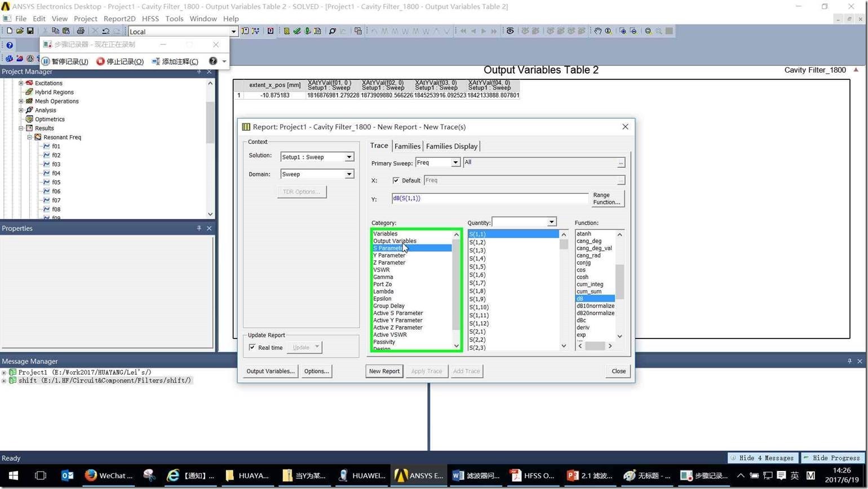Uncheck the X Default checkbox
The width and height of the screenshot is (868, 489).
tap(396, 180)
